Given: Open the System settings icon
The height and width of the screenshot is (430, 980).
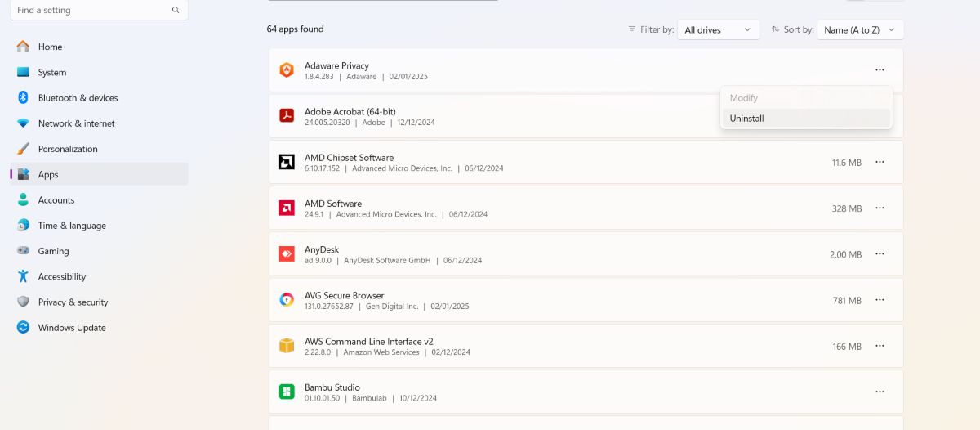Looking at the screenshot, I should coord(23,72).
